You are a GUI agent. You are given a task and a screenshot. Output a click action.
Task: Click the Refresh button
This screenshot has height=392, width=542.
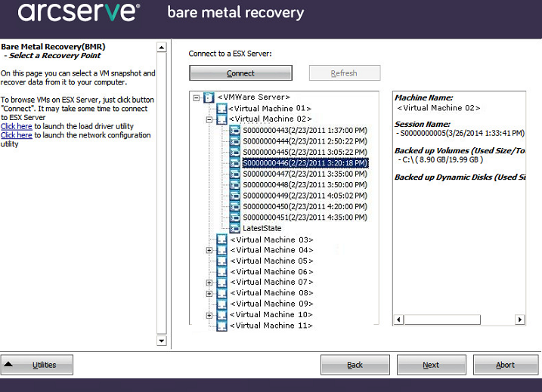[x=344, y=73]
